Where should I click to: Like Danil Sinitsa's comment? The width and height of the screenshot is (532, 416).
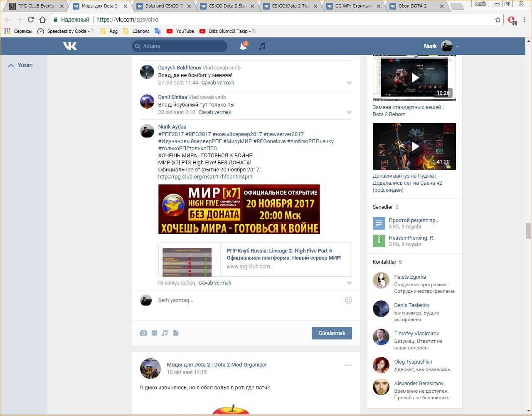[349, 112]
